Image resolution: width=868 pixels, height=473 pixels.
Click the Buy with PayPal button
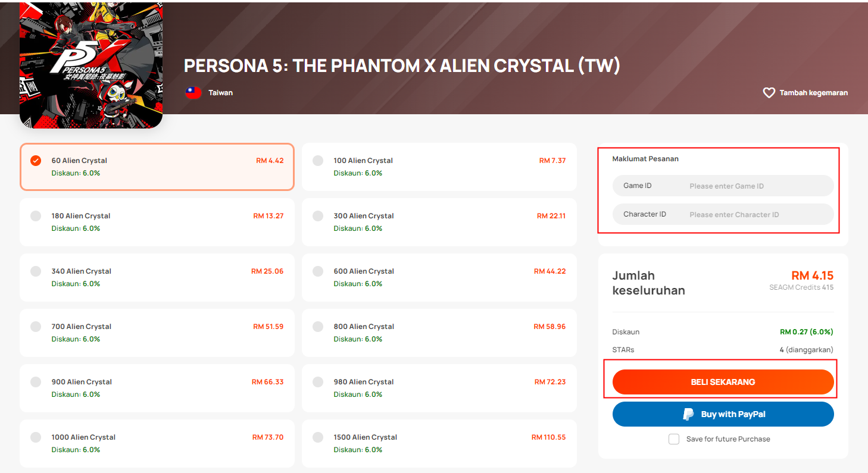click(723, 414)
